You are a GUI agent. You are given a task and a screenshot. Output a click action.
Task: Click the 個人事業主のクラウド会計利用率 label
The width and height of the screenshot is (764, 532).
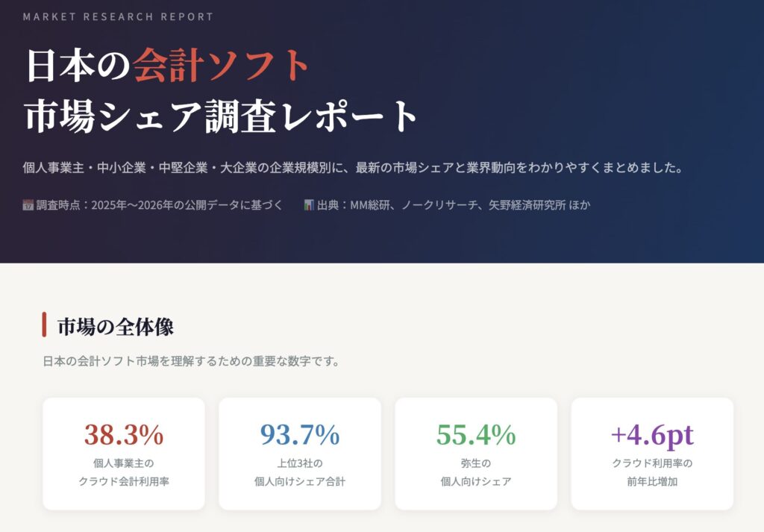[x=124, y=472]
